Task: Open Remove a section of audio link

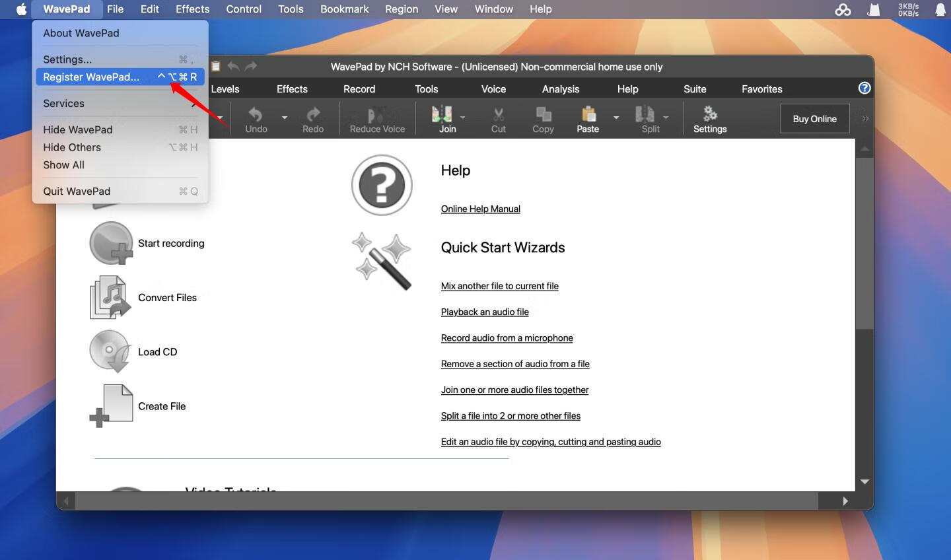Action: point(515,364)
